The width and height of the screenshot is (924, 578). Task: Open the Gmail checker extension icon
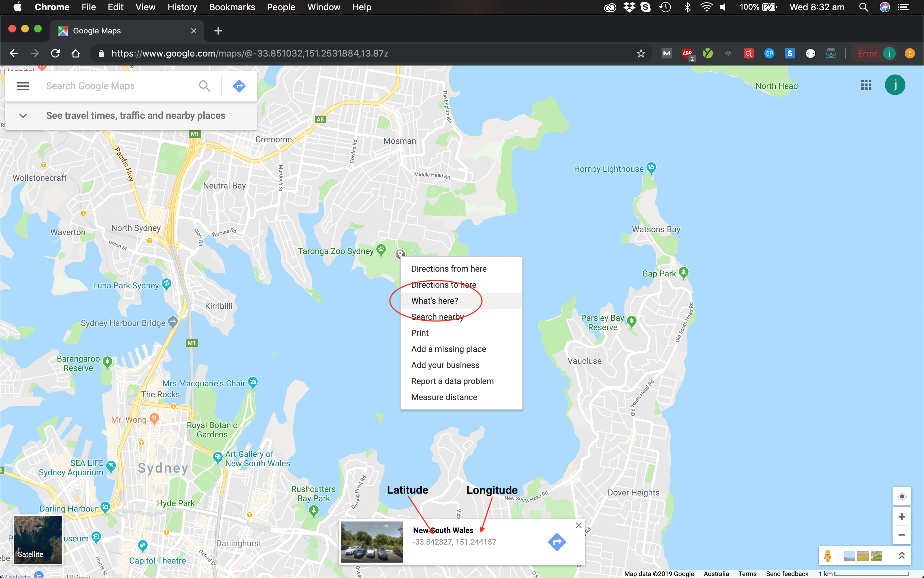pos(667,54)
